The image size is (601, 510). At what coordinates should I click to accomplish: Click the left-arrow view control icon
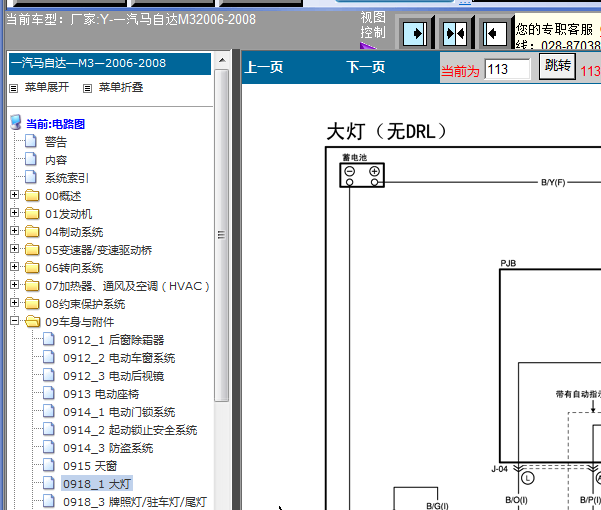click(495, 34)
